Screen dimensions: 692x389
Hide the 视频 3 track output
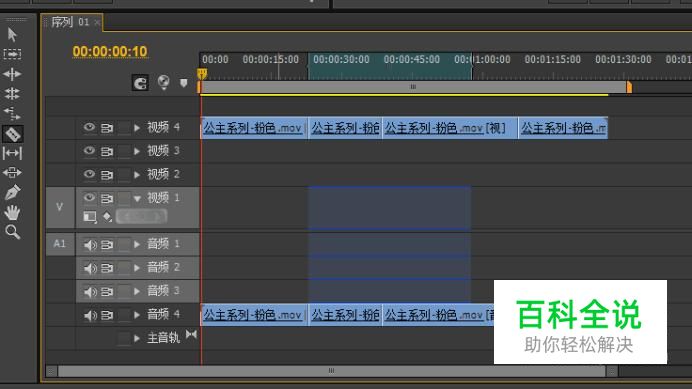(89, 151)
